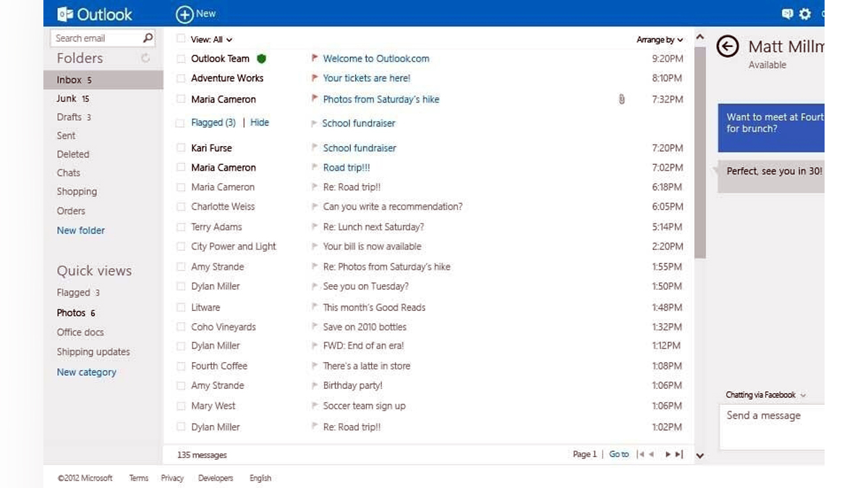Tick the Mary West email checkbox
Viewport: 868px width, 488px height.
(x=181, y=406)
